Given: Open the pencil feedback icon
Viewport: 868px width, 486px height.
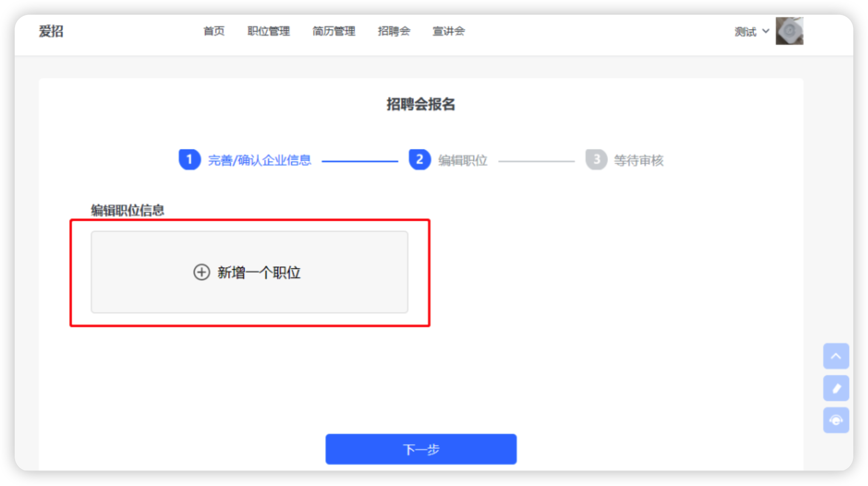Looking at the screenshot, I should 836,388.
